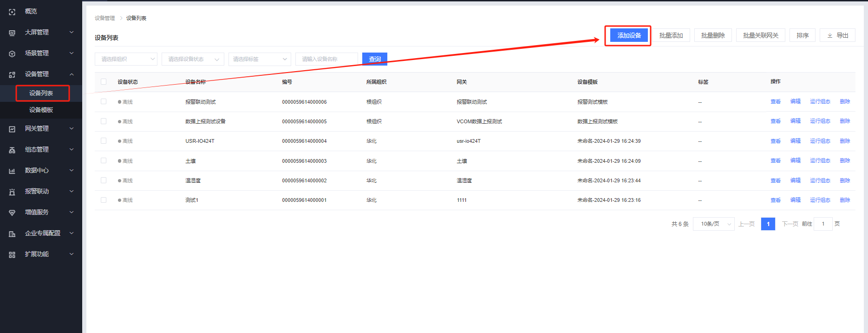
Task: Click the 数据中心 chart icon
Action: pyautogui.click(x=12, y=171)
